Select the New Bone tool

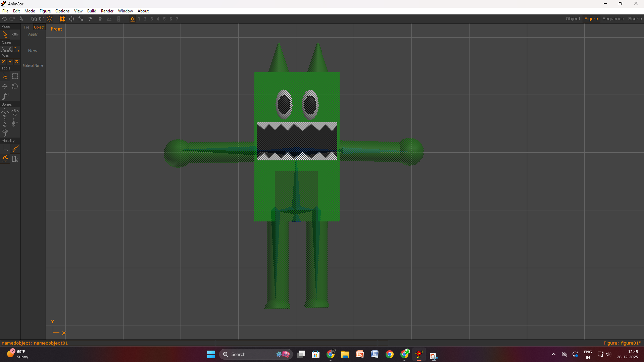pos(15,123)
